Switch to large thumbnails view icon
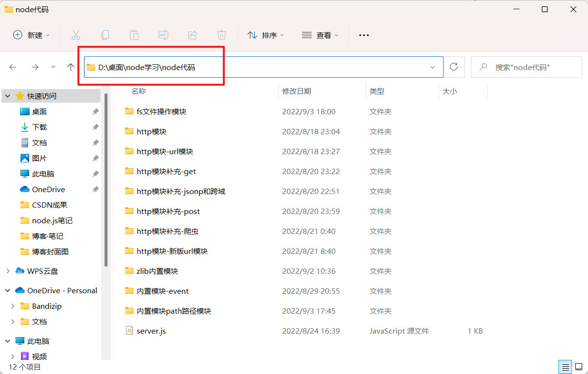588x374 pixels. [579, 366]
